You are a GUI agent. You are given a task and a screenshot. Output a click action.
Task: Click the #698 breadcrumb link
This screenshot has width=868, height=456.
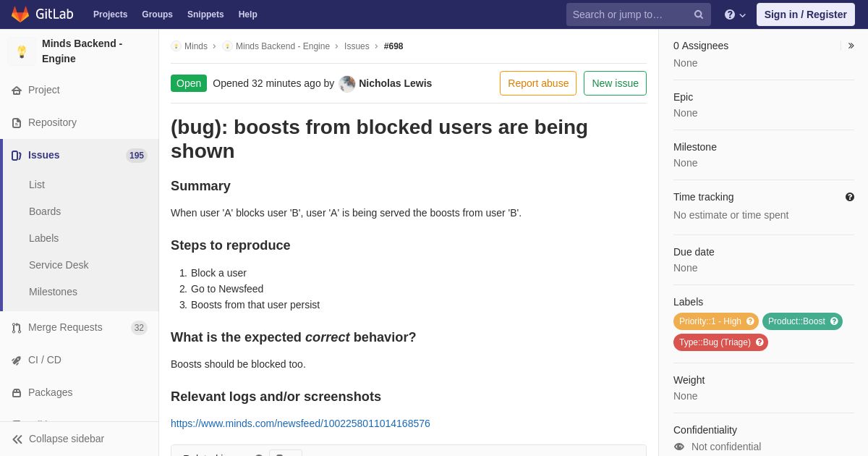(393, 46)
